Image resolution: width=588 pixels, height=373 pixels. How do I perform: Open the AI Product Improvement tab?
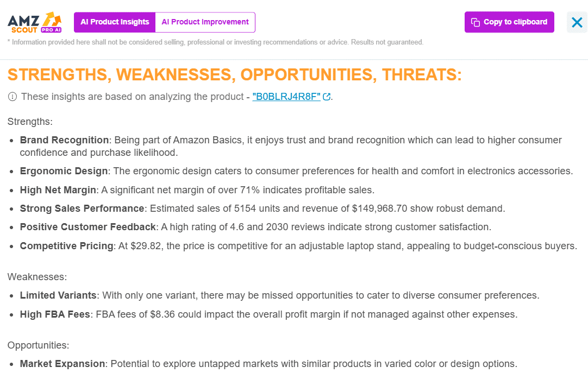(x=205, y=22)
